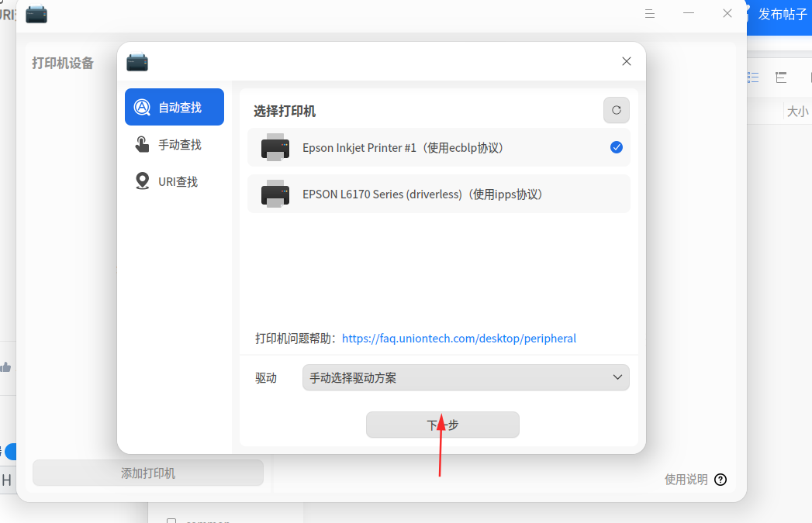Click the 下一步 button
This screenshot has width=812, height=523.
[442, 425]
